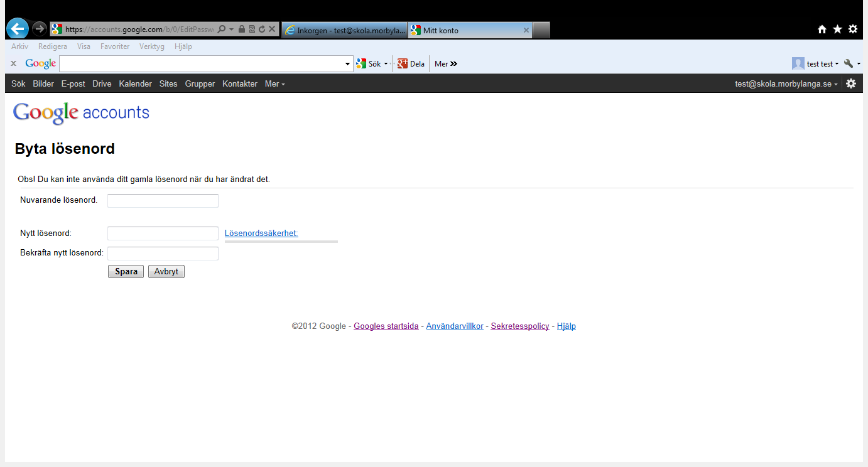Click the address bar URL text
Image resolution: width=868 pixels, height=467 pixels.
point(139,30)
